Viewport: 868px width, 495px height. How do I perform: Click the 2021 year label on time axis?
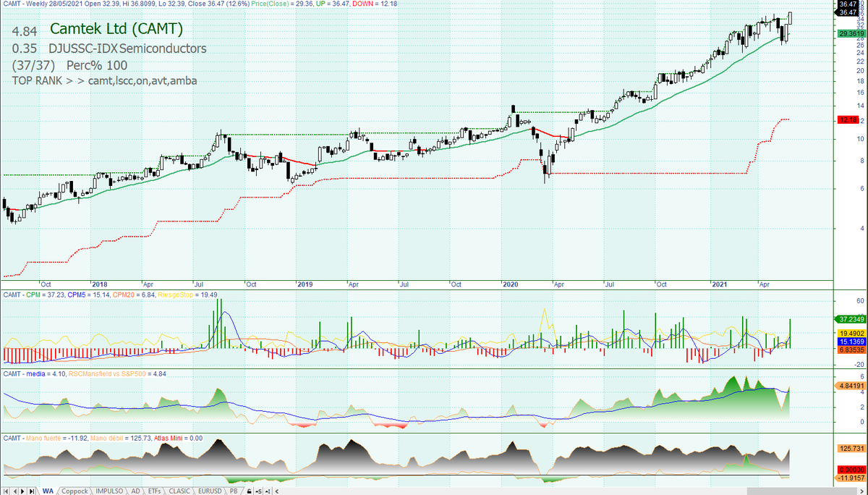click(x=720, y=284)
